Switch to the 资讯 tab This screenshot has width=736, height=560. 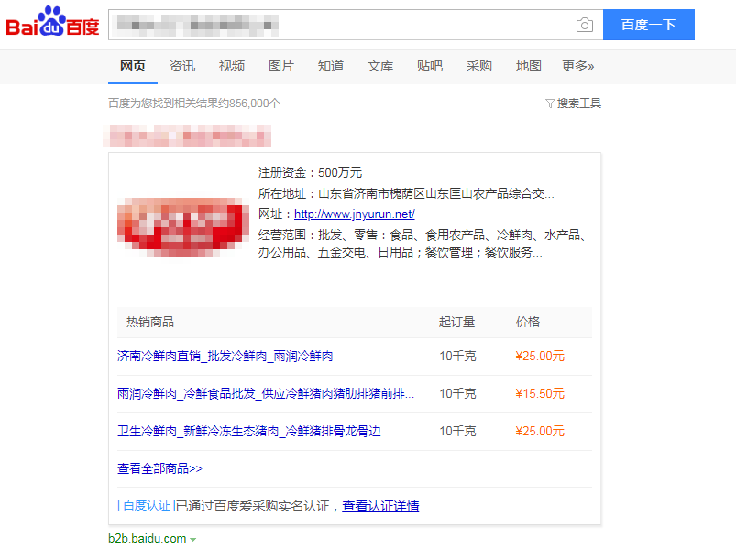point(182,66)
